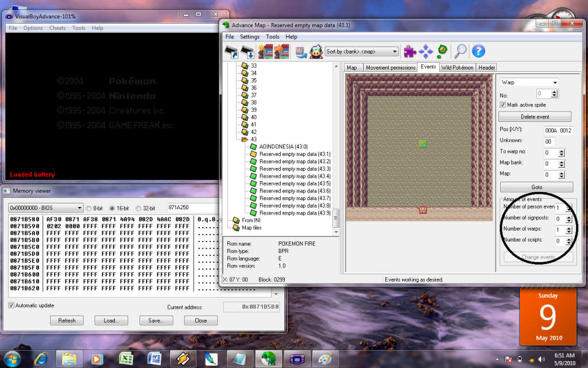This screenshot has height=368, width=588.
Task: Adjust the Number of signposts stepper
Action: tap(568, 219)
